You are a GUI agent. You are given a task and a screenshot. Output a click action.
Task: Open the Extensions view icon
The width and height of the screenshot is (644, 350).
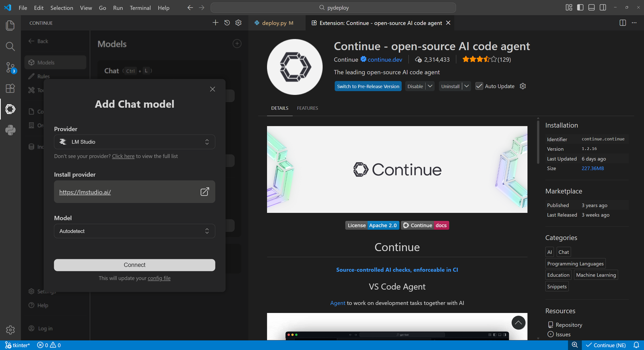point(10,88)
